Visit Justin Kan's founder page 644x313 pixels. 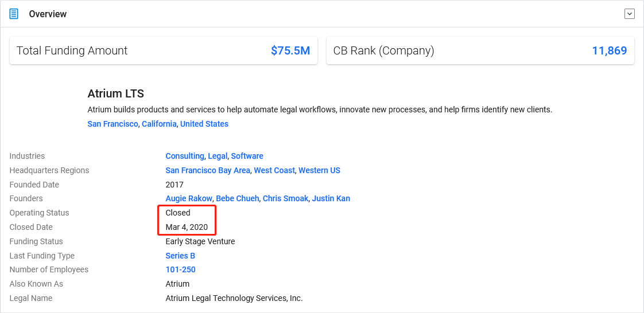(x=331, y=198)
